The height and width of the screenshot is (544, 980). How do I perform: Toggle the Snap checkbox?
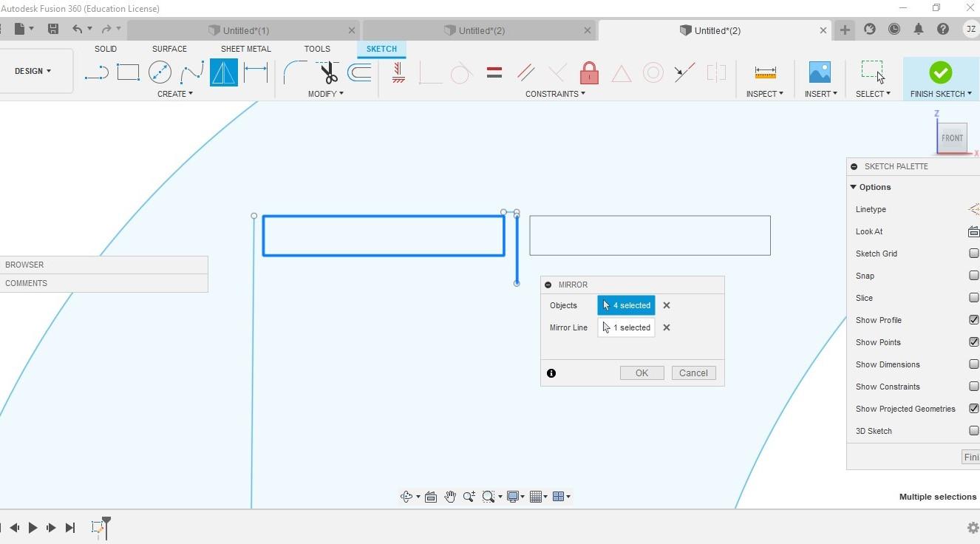tap(974, 276)
